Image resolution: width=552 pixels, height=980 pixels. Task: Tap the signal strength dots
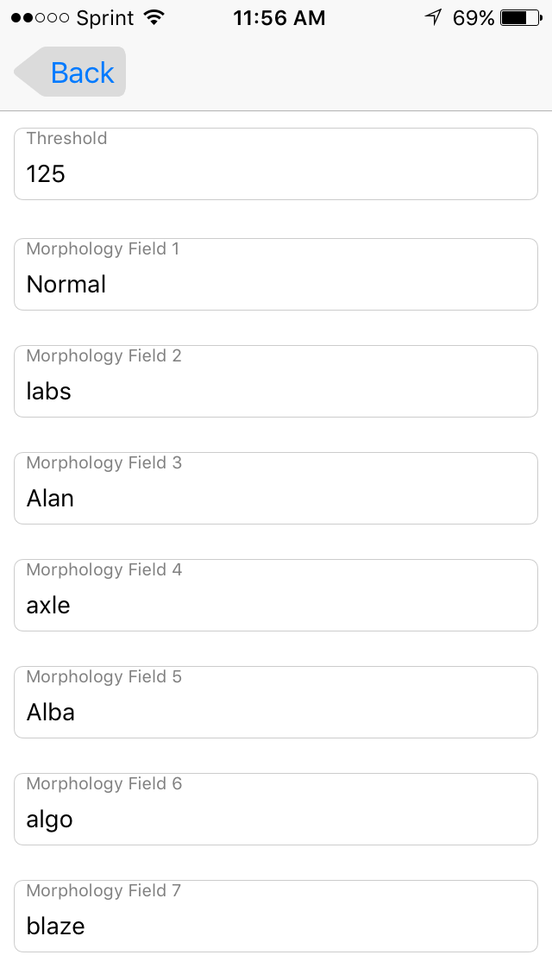(40, 17)
